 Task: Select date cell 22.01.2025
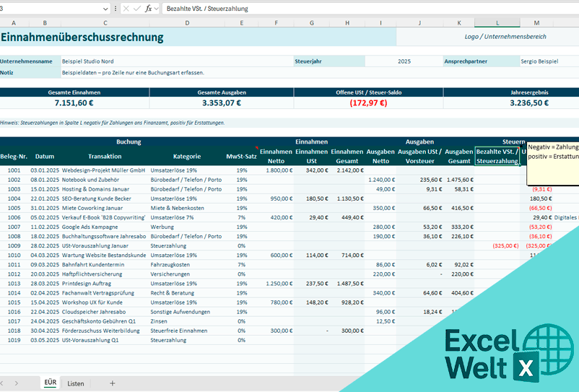tap(45, 199)
